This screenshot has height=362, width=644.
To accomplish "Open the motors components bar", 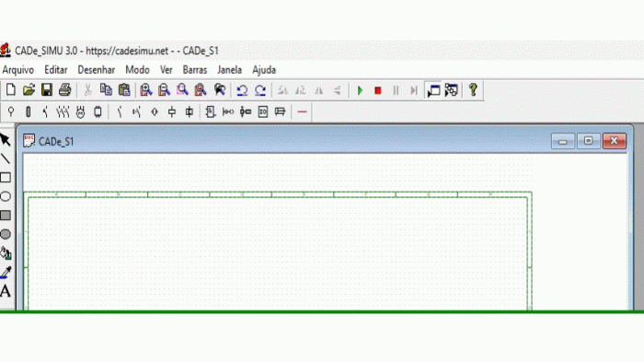I will click(80, 111).
